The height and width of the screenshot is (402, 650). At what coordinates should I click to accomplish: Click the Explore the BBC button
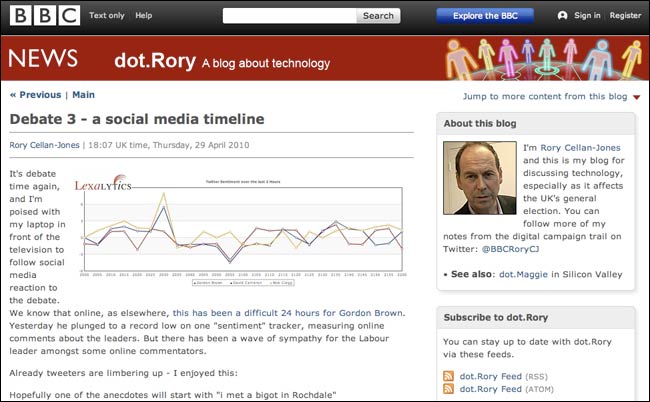[485, 16]
